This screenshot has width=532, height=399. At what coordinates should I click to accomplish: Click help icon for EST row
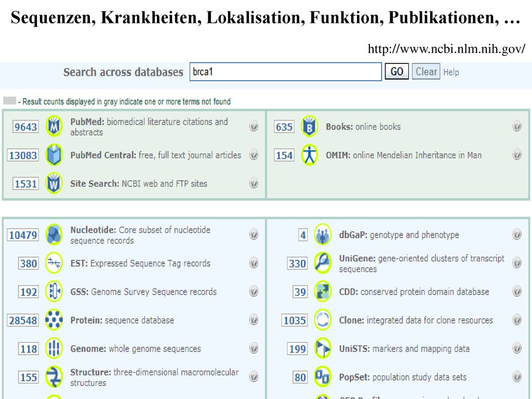point(254,262)
